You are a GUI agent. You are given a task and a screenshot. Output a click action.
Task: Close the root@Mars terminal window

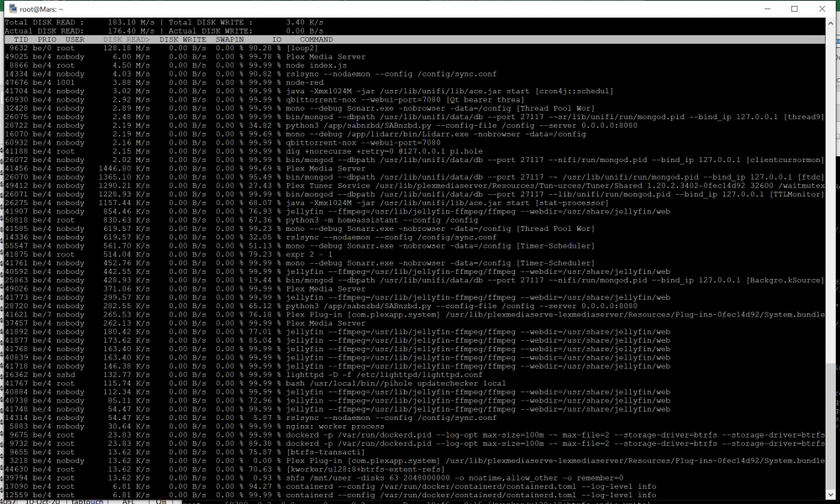point(822,8)
